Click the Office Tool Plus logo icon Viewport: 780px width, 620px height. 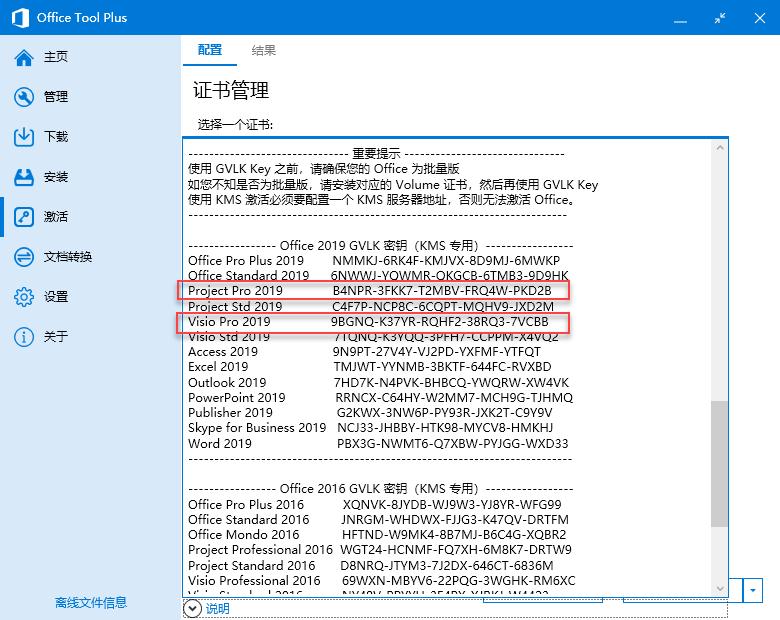[20, 18]
